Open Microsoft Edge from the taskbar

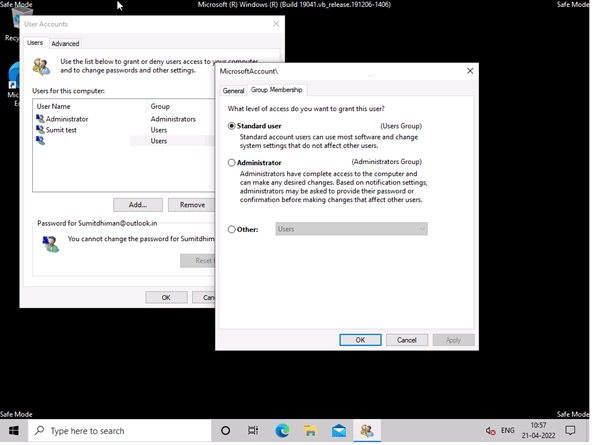pos(283,431)
